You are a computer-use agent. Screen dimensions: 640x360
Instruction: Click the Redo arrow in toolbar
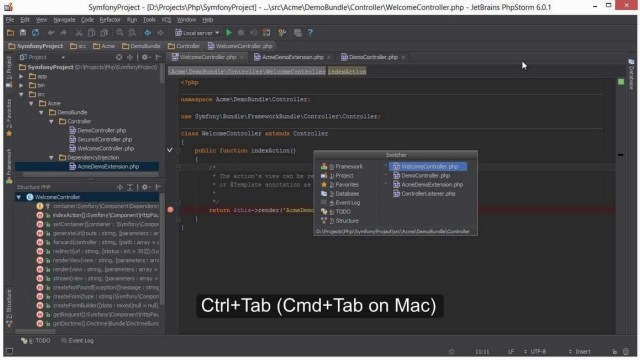click(63, 33)
